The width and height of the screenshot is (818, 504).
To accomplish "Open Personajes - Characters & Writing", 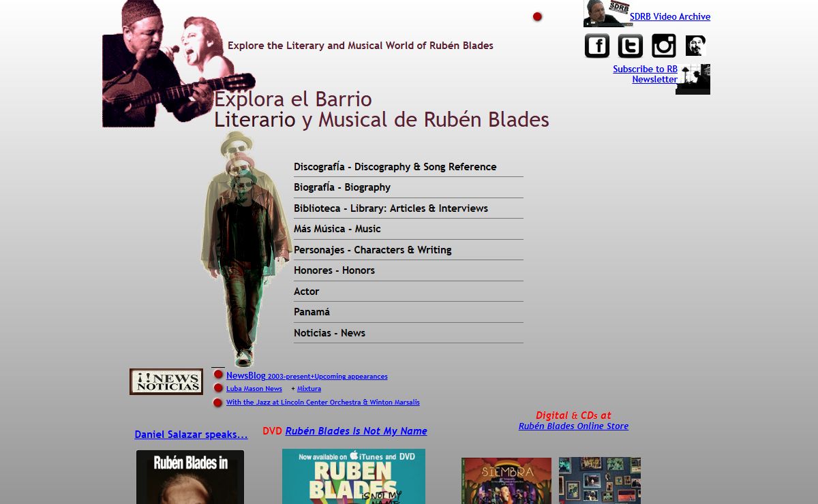I will pyautogui.click(x=408, y=250).
